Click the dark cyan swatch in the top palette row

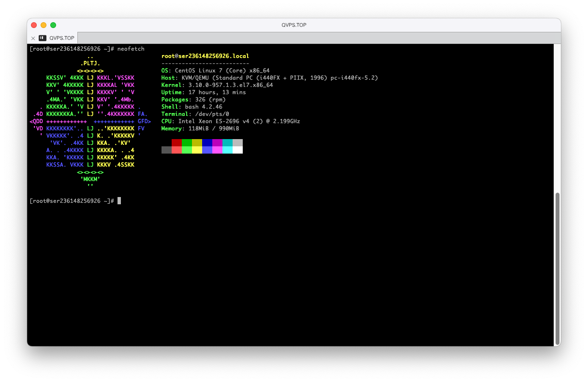click(x=227, y=142)
